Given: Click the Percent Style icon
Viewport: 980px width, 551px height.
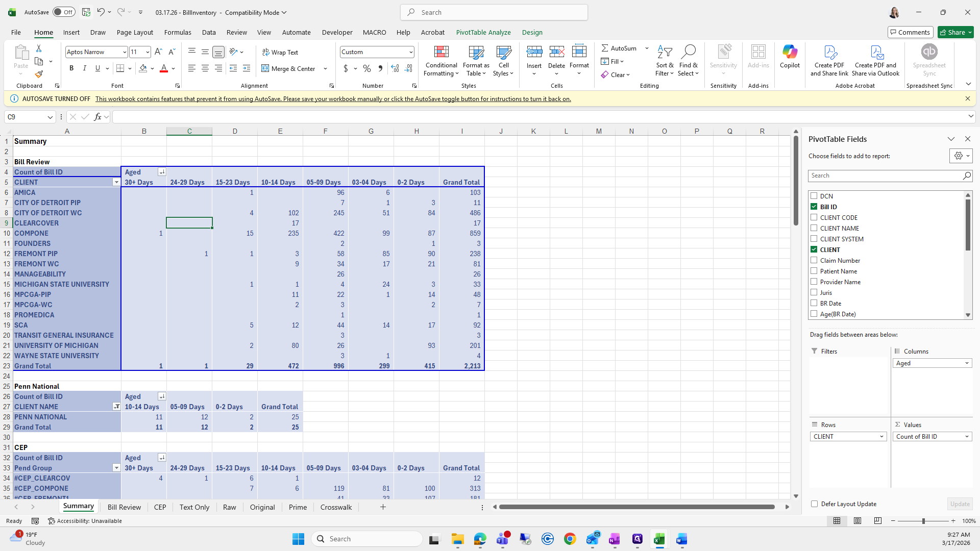Looking at the screenshot, I should pyautogui.click(x=366, y=68).
